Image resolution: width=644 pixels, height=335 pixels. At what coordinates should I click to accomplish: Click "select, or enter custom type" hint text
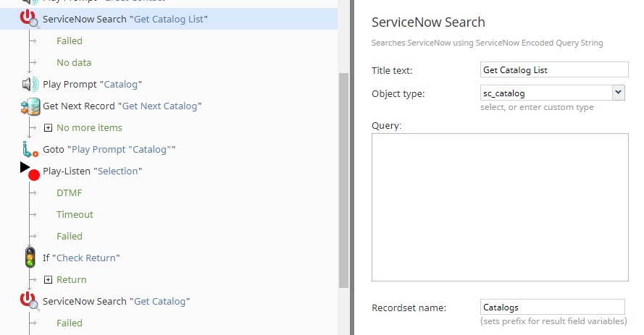538,107
